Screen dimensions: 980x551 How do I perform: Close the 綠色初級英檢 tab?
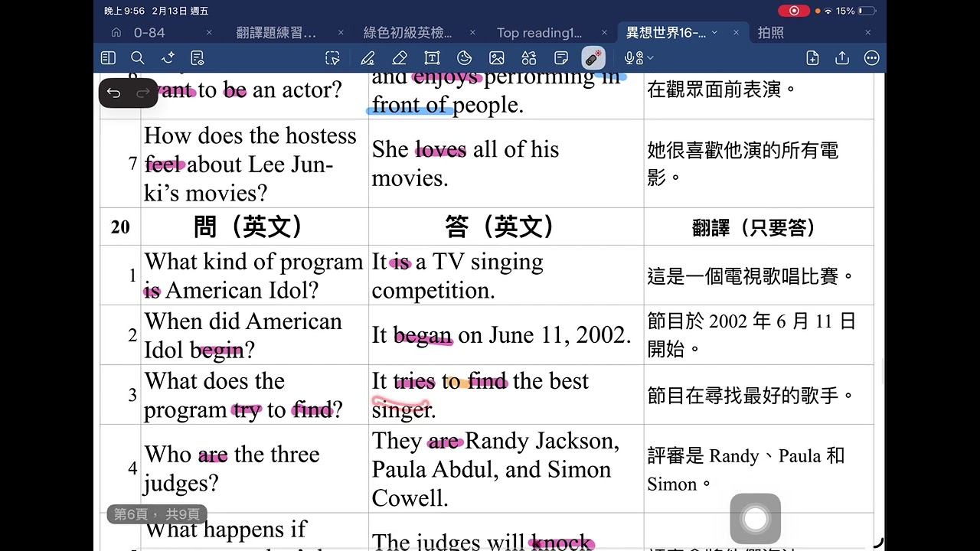(x=472, y=33)
